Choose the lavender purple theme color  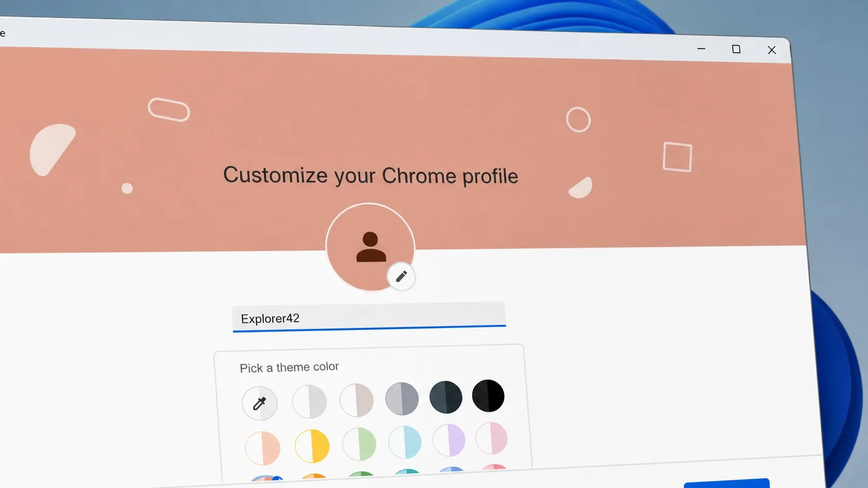(449, 440)
